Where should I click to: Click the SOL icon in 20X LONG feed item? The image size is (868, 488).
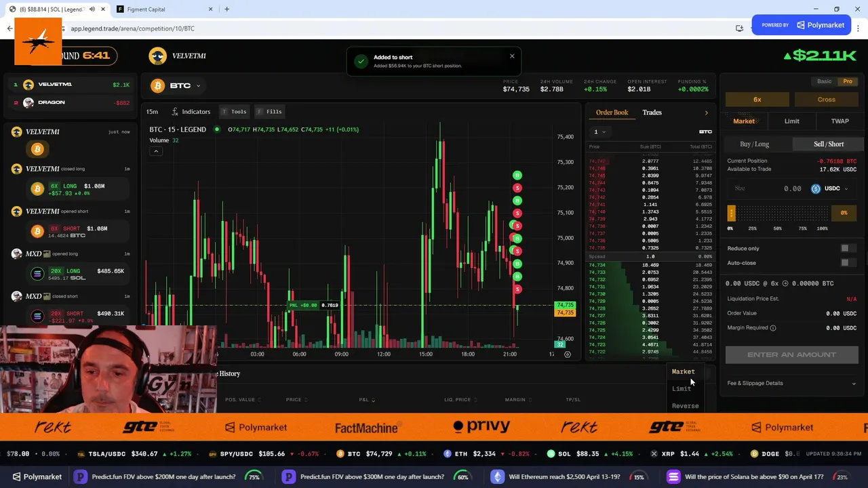pyautogui.click(x=37, y=274)
